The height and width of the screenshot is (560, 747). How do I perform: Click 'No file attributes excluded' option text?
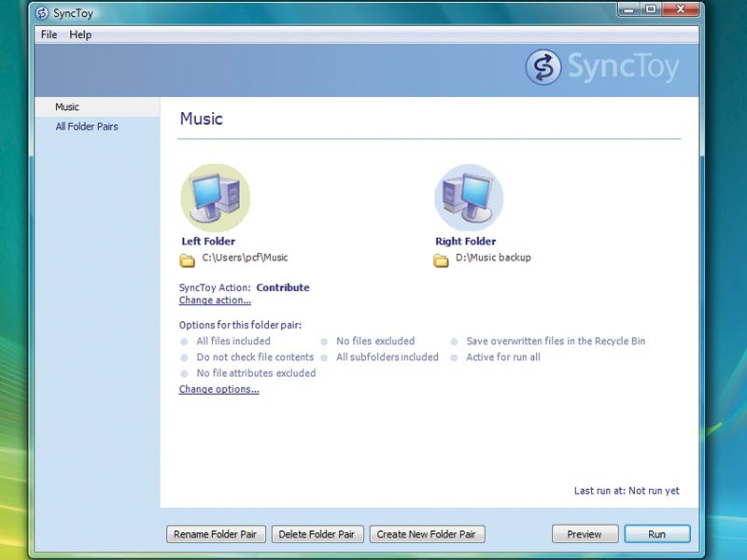point(256,373)
